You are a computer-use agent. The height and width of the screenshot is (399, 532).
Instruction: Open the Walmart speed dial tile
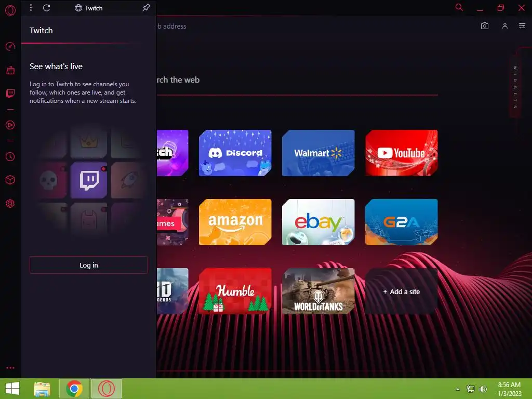[x=318, y=153]
